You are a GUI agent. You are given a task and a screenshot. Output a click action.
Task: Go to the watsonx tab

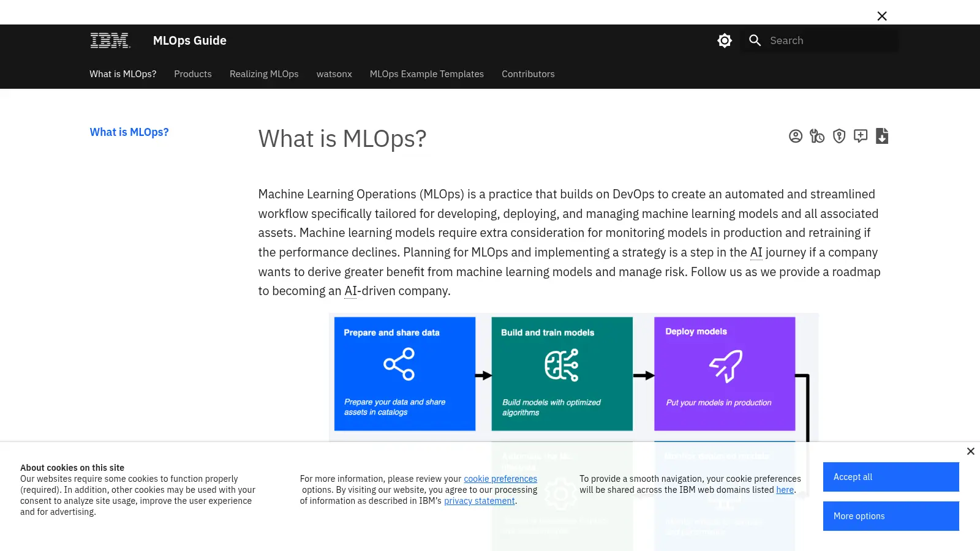(334, 74)
